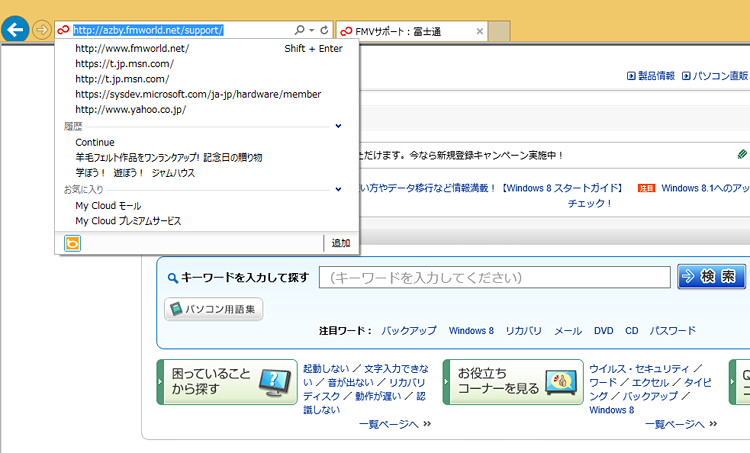Open the Windows 8 スタートガイド link

pos(562,188)
